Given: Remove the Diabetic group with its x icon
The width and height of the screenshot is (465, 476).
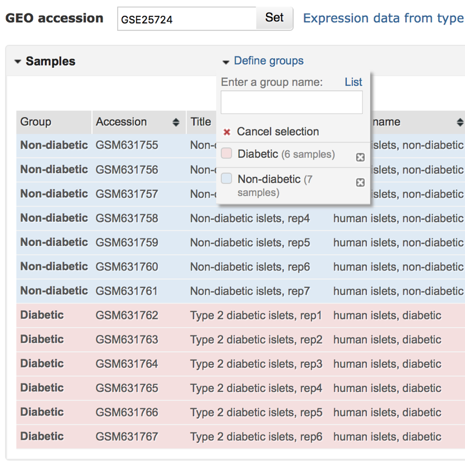Looking at the screenshot, I should pos(360,157).
